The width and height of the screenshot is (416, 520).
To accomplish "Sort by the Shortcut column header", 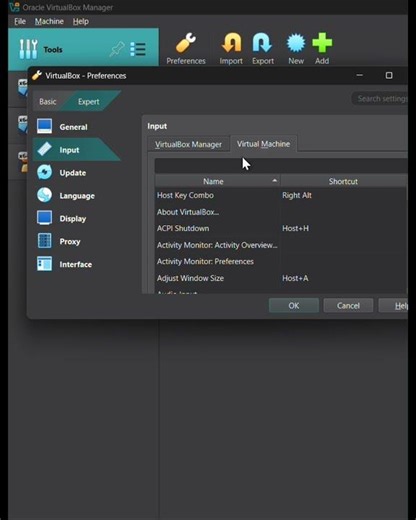I will [343, 181].
